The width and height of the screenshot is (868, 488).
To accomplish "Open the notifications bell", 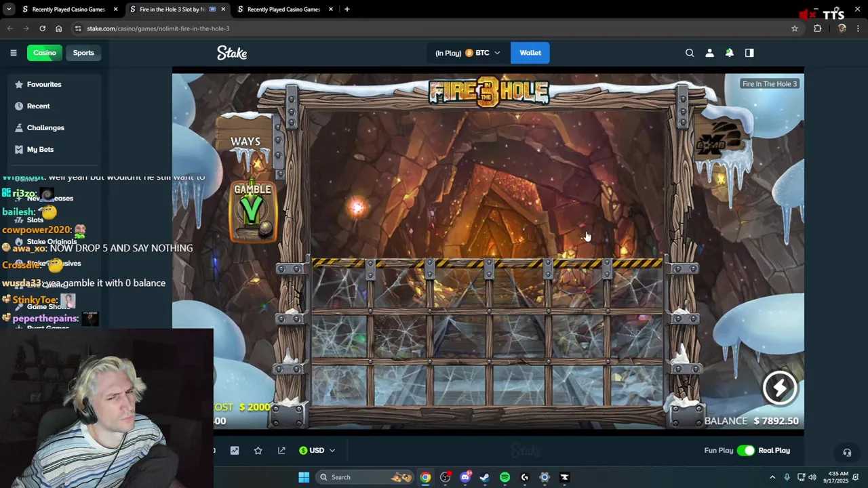I will click(x=730, y=53).
